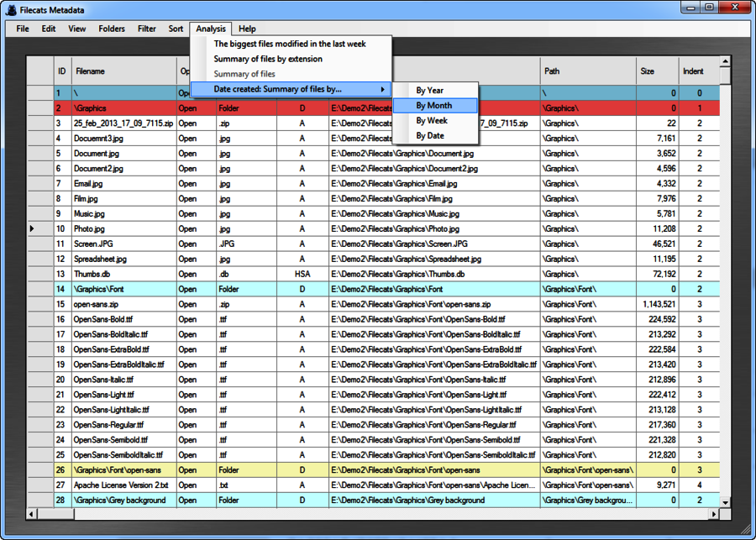Open the Folders menu
The width and height of the screenshot is (756, 540).
point(112,29)
